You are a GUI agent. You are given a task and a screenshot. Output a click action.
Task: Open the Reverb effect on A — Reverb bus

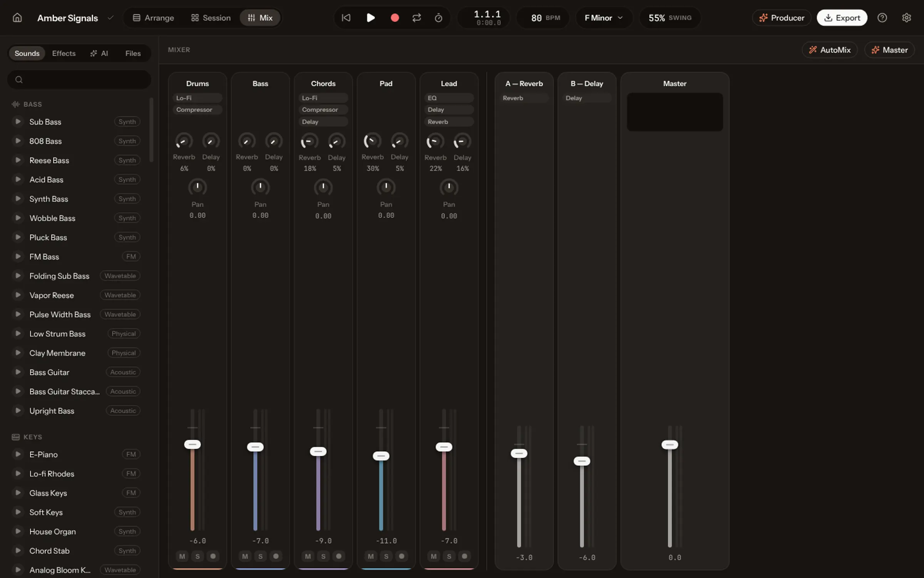(524, 98)
